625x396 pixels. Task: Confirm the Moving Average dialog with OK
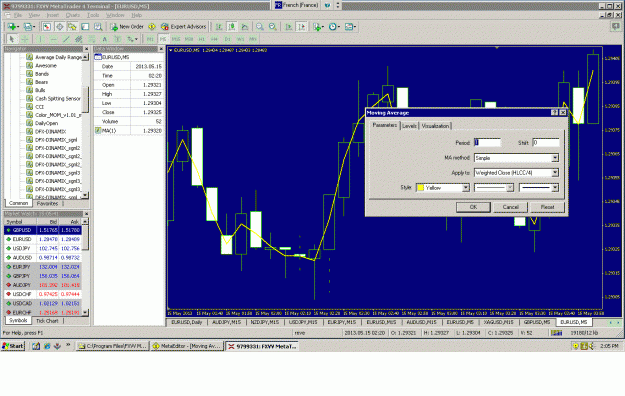click(x=473, y=207)
